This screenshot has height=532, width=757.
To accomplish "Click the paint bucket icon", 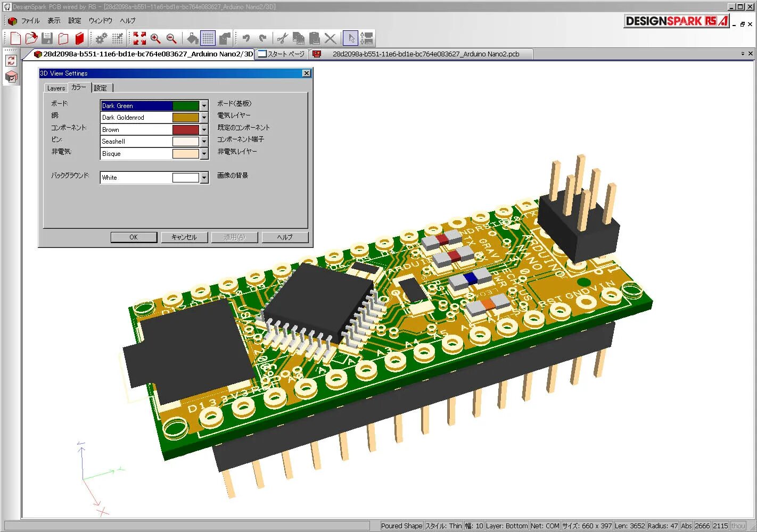I will pos(192,38).
